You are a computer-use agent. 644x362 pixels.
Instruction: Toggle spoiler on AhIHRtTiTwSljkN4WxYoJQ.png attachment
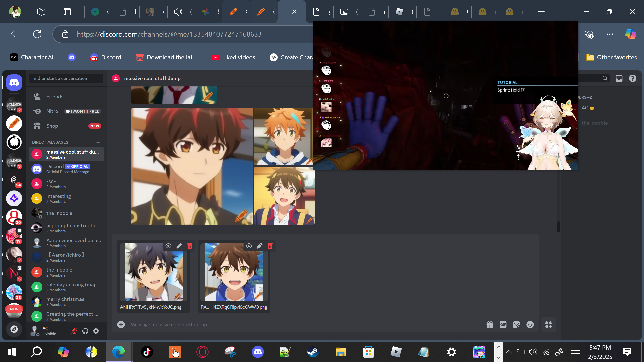[168, 246]
